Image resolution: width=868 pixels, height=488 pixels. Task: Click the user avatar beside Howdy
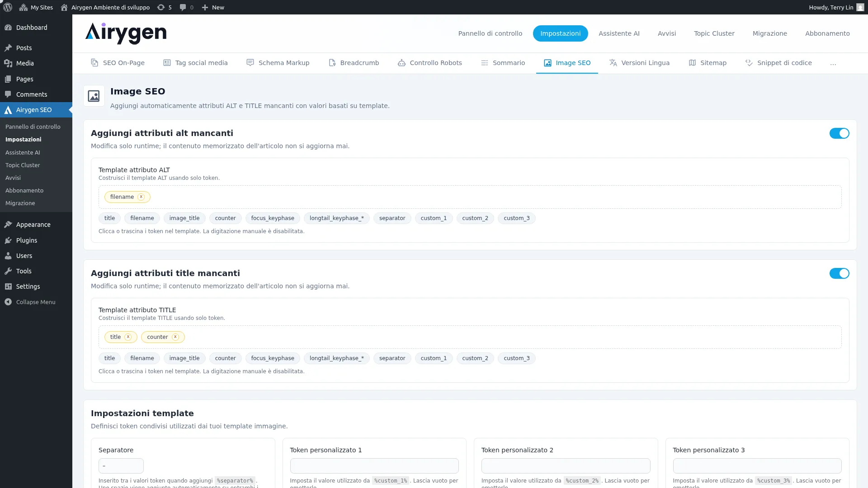point(860,7)
